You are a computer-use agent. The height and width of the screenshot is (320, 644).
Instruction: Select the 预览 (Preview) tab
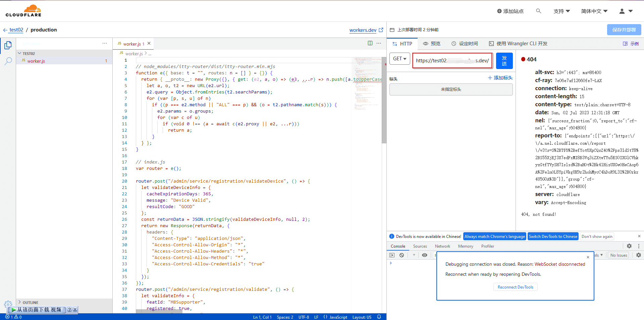[x=432, y=44]
